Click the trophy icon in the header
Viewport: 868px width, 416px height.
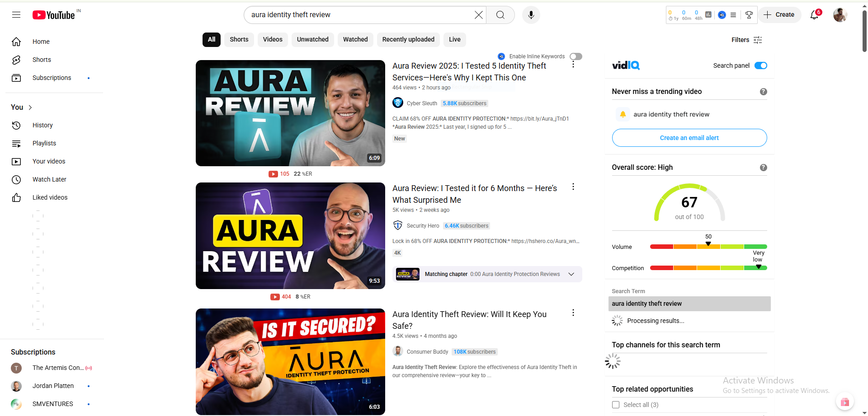tap(749, 15)
